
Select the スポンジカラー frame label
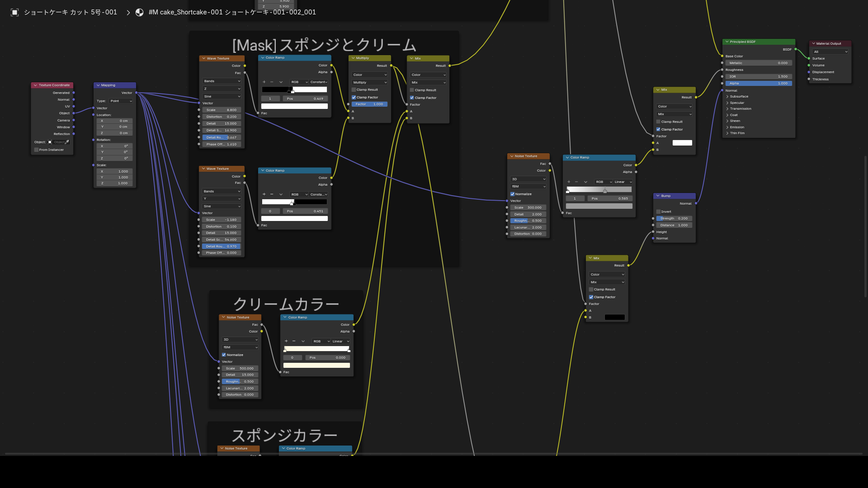[284, 436]
